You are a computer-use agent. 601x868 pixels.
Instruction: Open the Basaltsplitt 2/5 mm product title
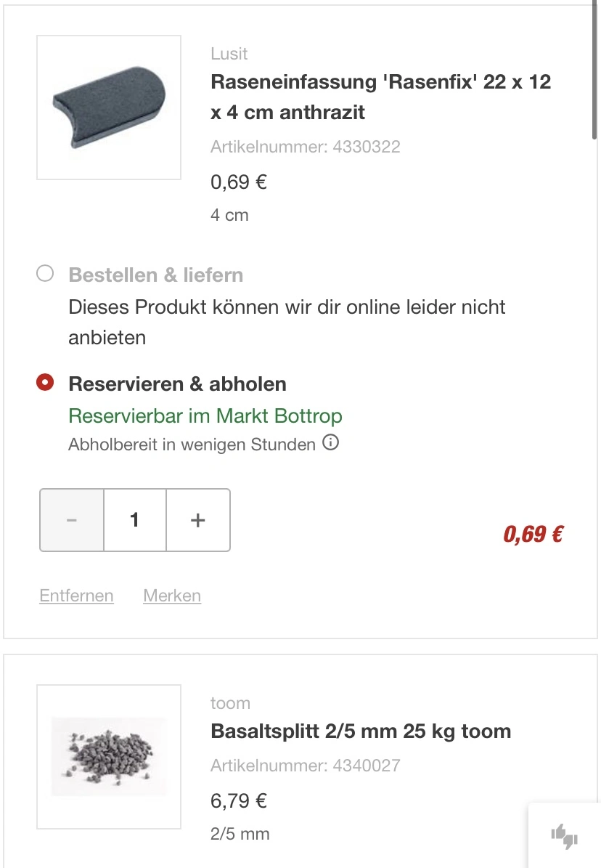(x=361, y=731)
